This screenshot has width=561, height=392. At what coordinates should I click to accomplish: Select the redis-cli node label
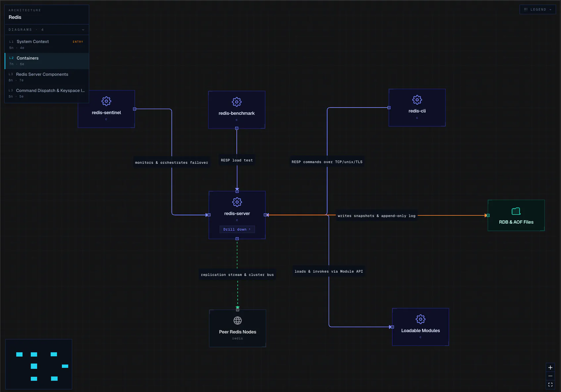click(417, 111)
